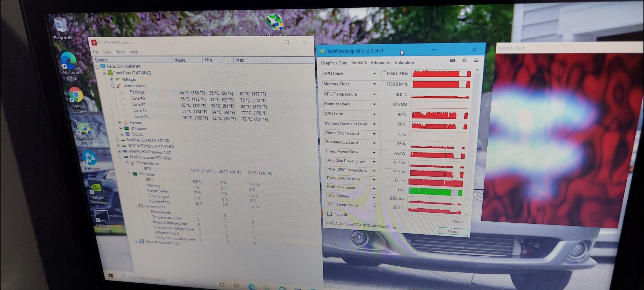The width and height of the screenshot is (644, 290).
Task: Click the GPU-Z refresh icon
Action: tap(464, 60)
